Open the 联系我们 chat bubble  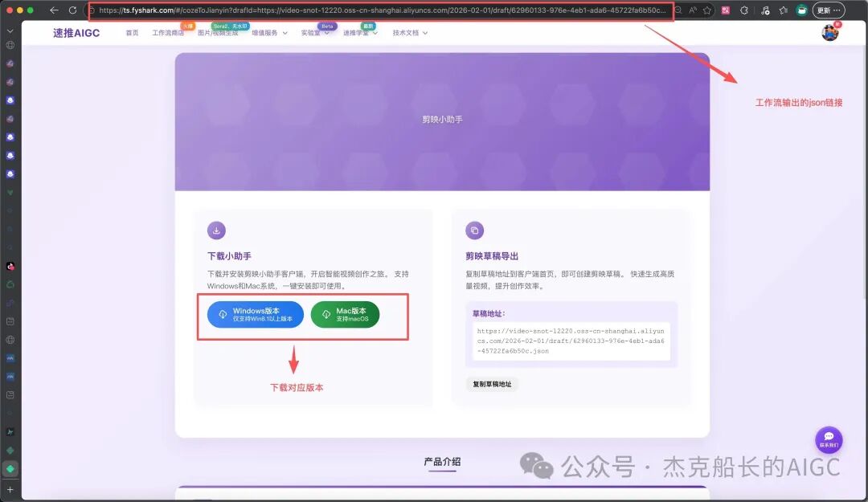(829, 440)
